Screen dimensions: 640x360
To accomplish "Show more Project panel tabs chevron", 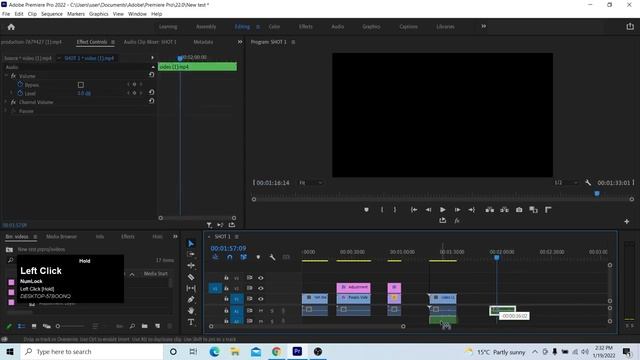I will (x=175, y=236).
